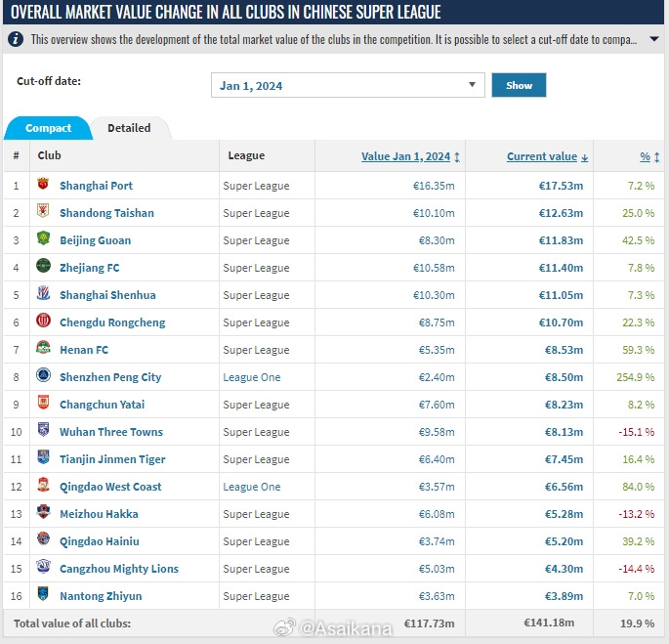Open the Tianjin Jinmen Tiger club link
Viewport: 669px width, 644px height.
coord(112,459)
